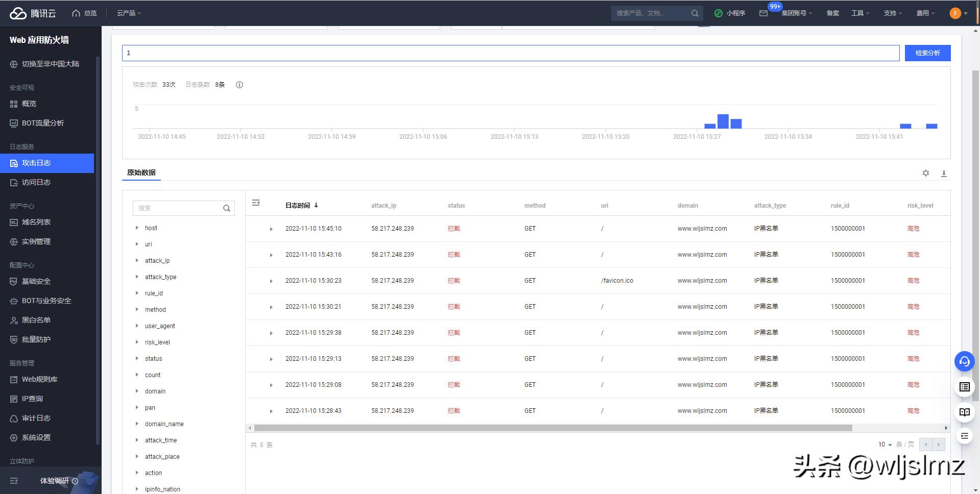Expand the 15:45:10 log row
The image size is (980, 494).
[271, 229]
